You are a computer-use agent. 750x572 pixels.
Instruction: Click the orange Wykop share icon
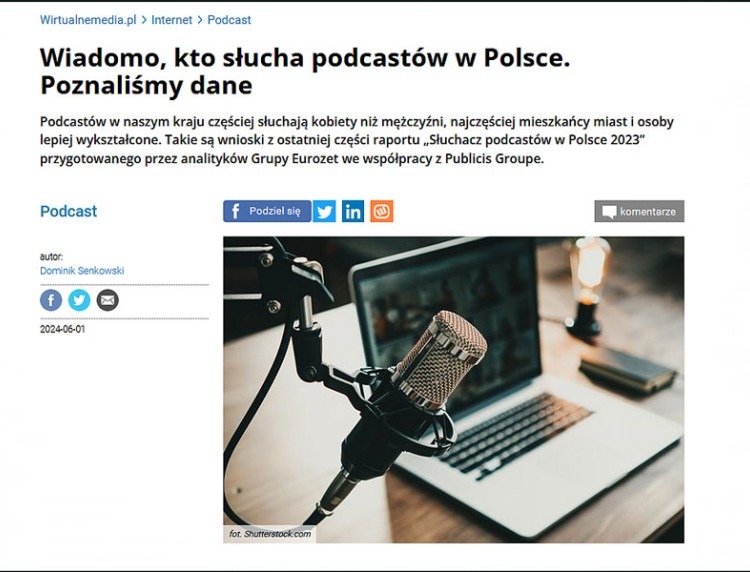click(382, 211)
